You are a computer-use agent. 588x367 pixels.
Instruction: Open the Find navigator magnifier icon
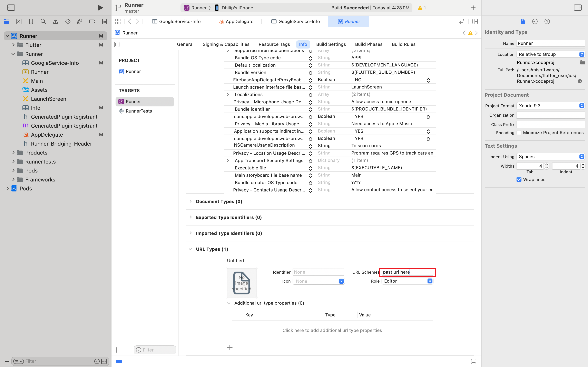tap(43, 21)
